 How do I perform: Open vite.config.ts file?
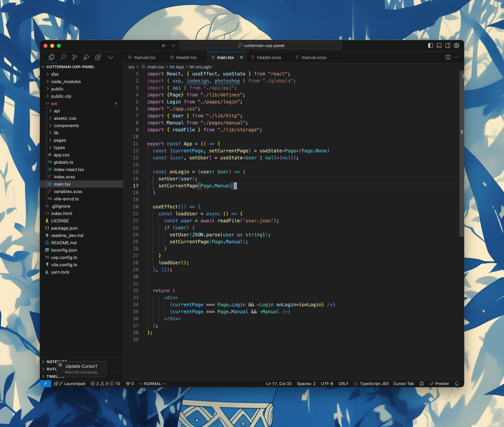[82, 265]
